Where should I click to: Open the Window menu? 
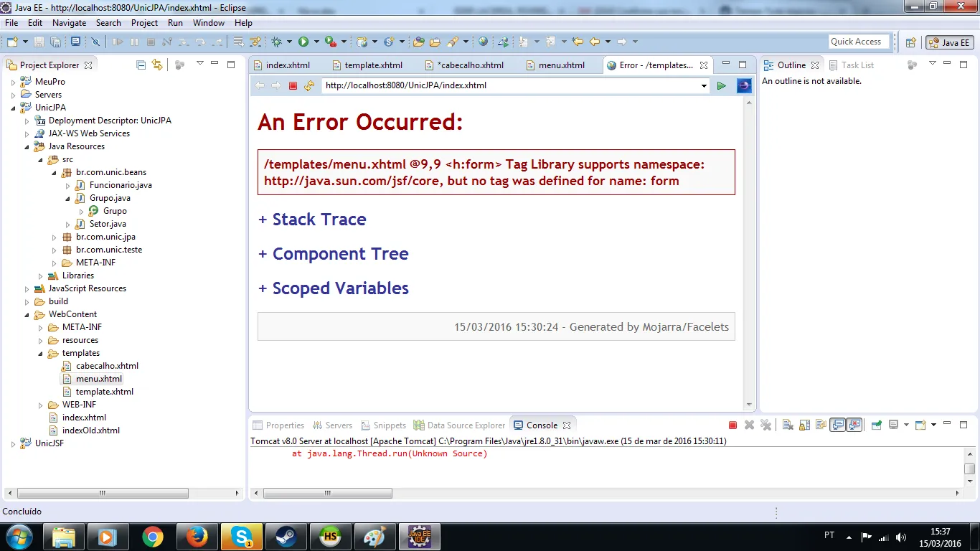[x=209, y=23]
